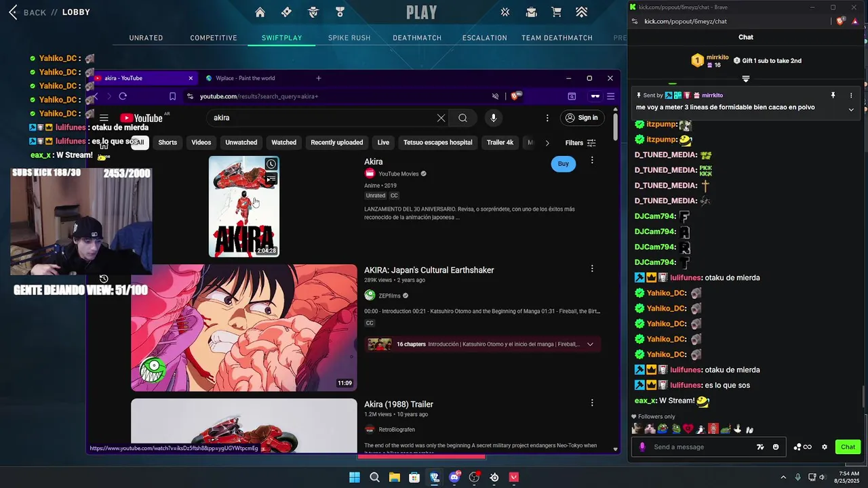Select the Deathmatch game mode

(x=417, y=38)
